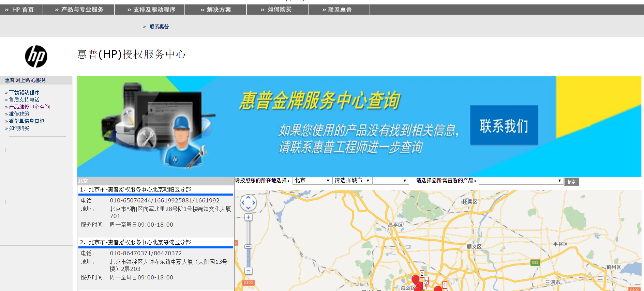Click the 平谷区 label on the map

point(560,244)
